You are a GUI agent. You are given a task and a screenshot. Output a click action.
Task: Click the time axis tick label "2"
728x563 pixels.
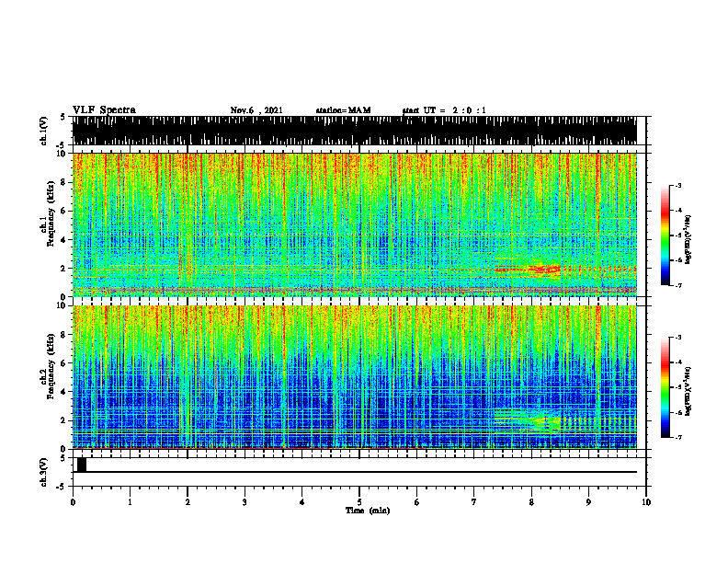tap(188, 502)
